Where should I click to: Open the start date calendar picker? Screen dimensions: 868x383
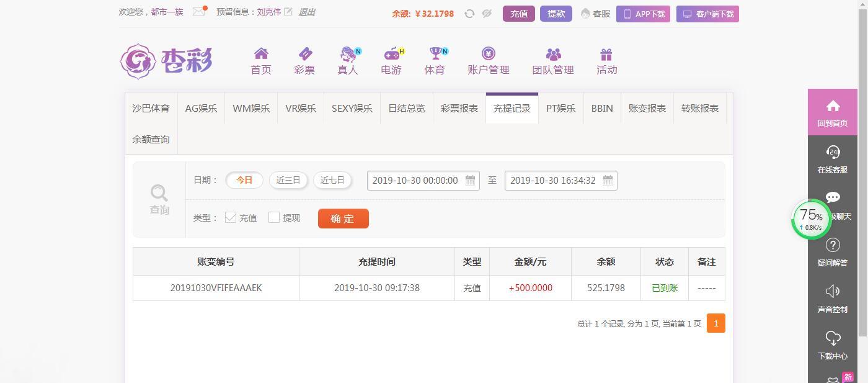point(470,180)
